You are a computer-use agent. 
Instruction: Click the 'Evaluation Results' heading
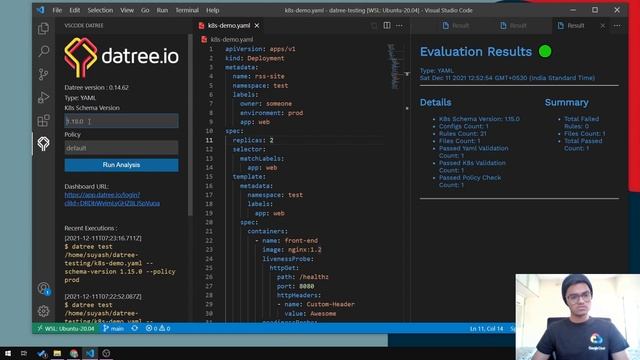coord(476,52)
